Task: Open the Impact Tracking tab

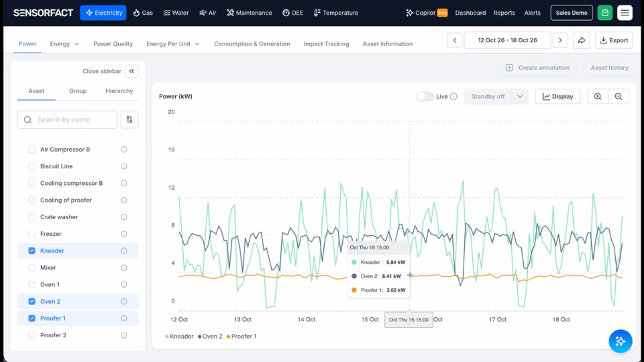Action: [x=326, y=44]
